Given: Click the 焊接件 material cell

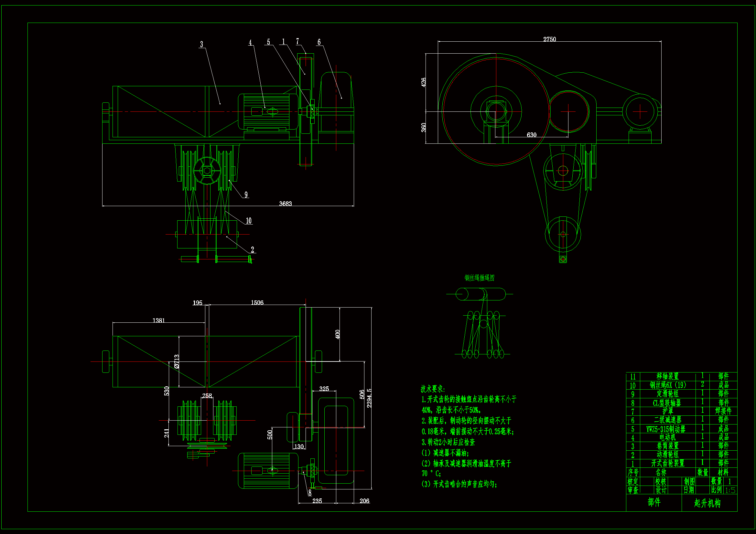Looking at the screenshot, I should pyautogui.click(x=723, y=411).
